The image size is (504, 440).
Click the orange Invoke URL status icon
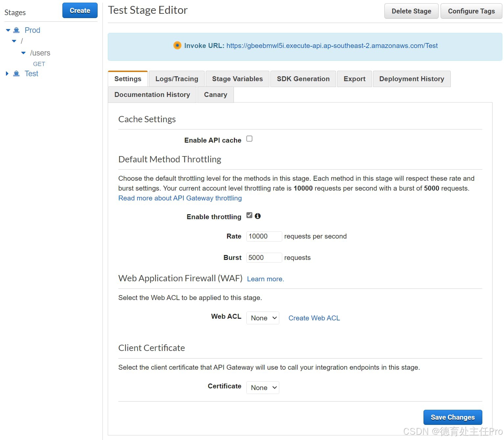coord(177,45)
